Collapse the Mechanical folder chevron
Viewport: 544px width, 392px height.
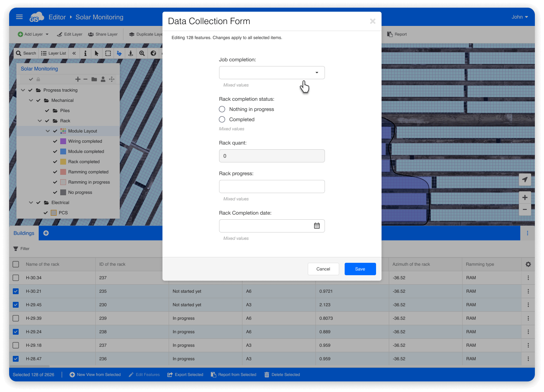(x=31, y=100)
